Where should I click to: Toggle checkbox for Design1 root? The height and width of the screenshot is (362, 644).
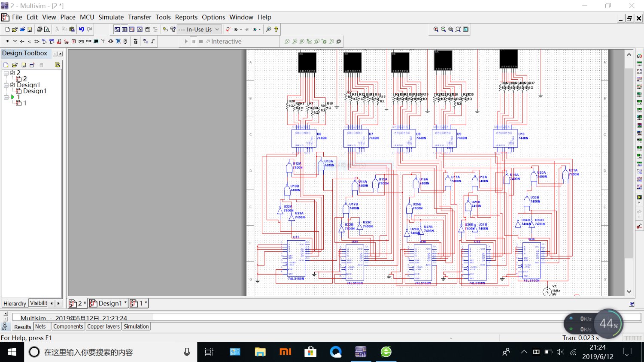click(12, 85)
